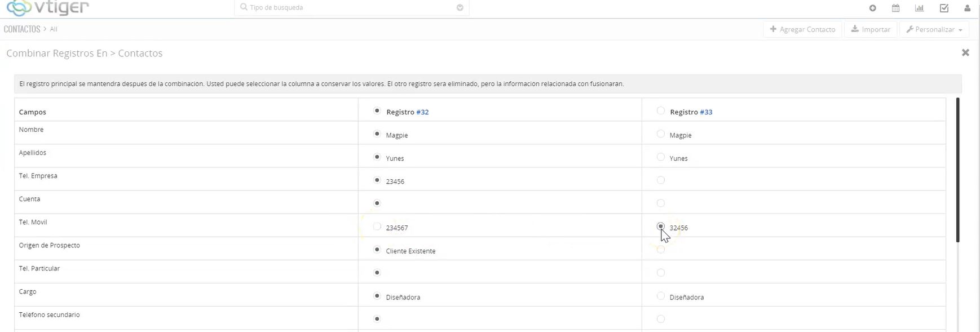Choose Tel. Movil value 234567
Viewport: 980px width, 332px height.
pyautogui.click(x=377, y=227)
